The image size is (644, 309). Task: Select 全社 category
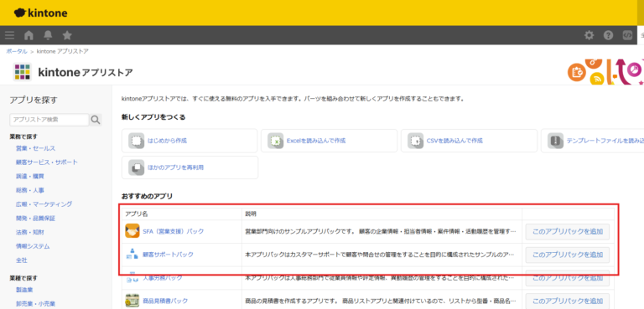[x=21, y=260]
